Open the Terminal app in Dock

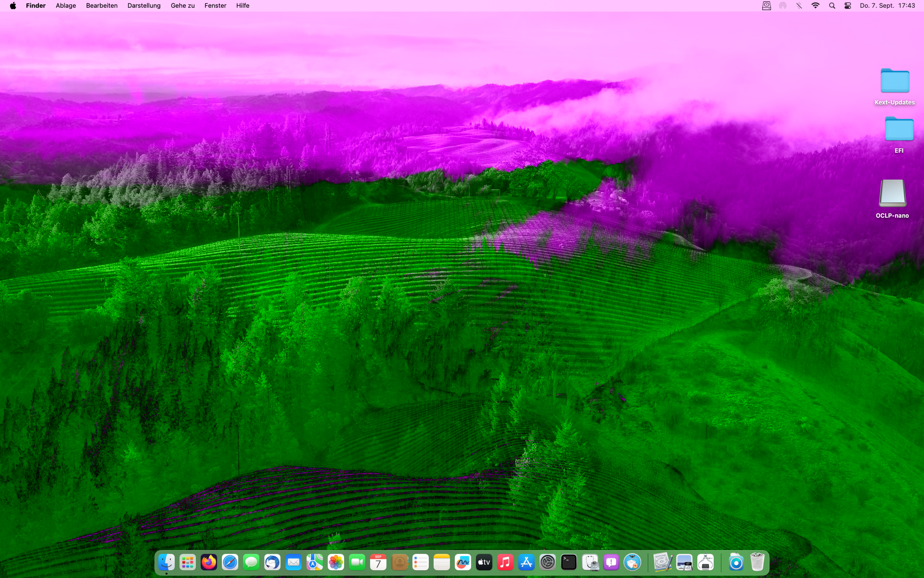(569, 562)
